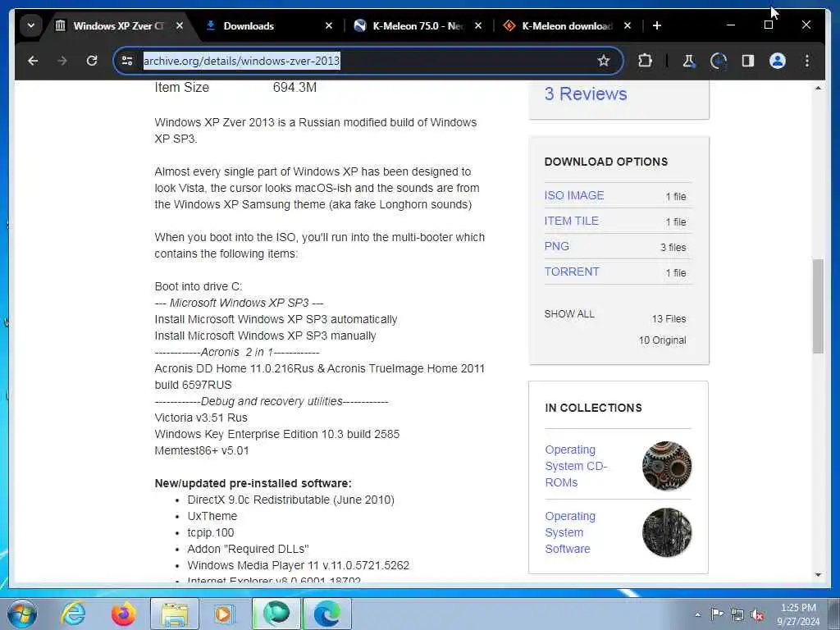The image size is (840, 630).
Task: Click the archive.org address bar URL
Action: (x=242, y=61)
